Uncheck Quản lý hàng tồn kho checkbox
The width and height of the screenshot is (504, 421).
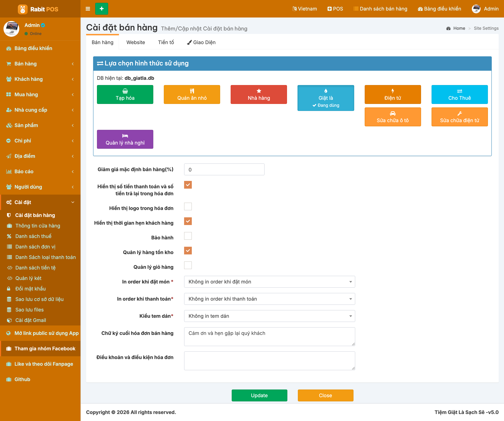[x=188, y=251]
